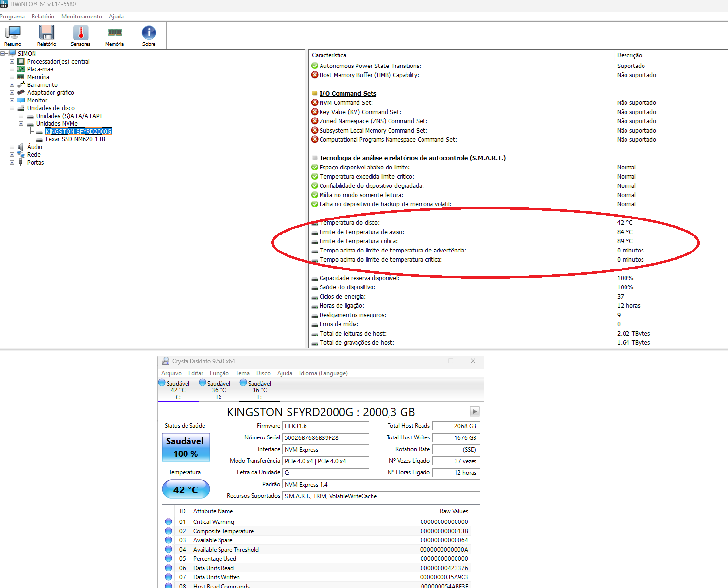Expand the Processador(es) central node
Image resolution: width=728 pixels, height=588 pixels.
click(12, 62)
